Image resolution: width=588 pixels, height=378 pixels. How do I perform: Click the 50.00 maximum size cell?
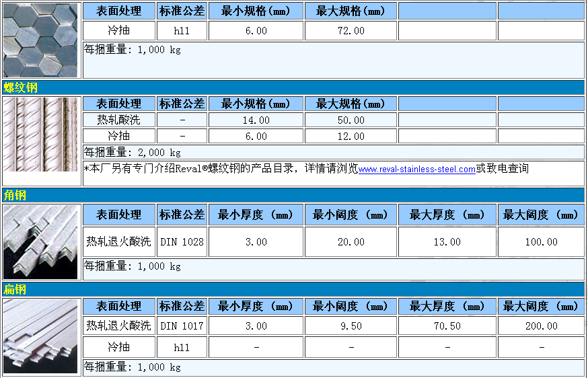click(351, 120)
